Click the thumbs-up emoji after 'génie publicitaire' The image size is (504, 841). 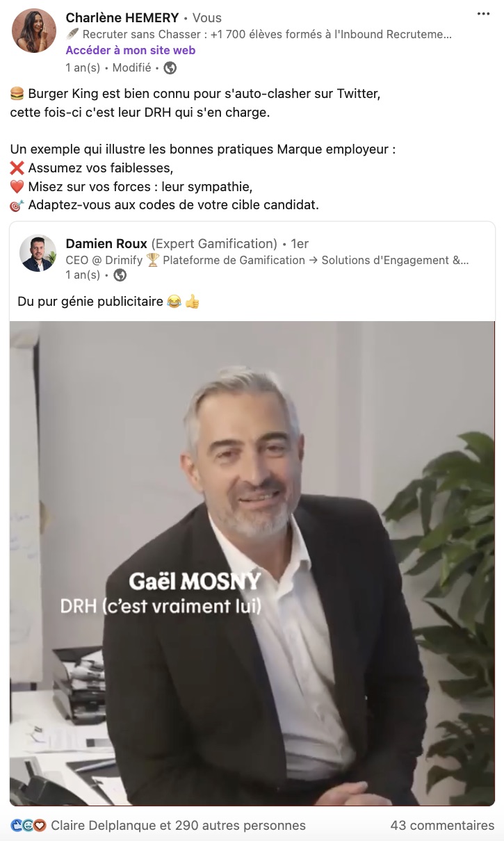tap(192, 302)
